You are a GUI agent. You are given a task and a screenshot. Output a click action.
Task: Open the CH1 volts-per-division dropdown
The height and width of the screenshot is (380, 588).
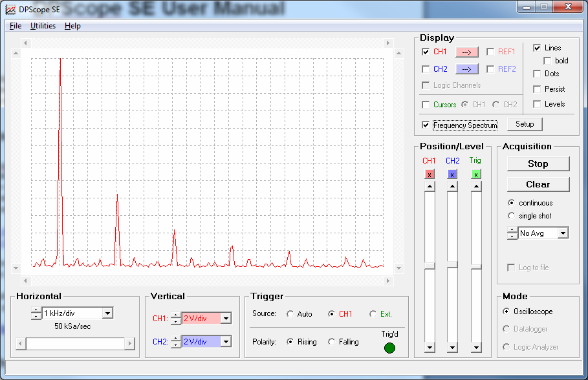tap(227, 318)
